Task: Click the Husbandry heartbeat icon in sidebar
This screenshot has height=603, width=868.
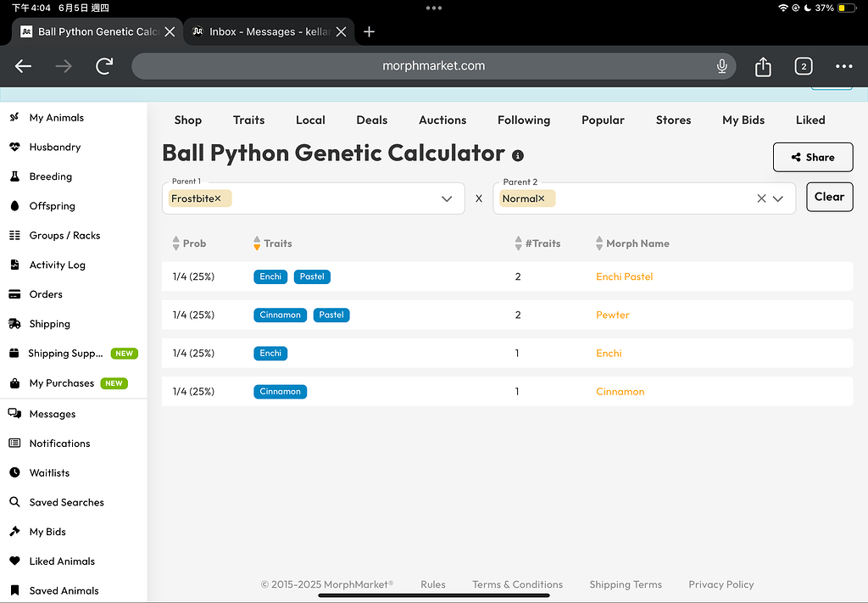Action: 14,147
